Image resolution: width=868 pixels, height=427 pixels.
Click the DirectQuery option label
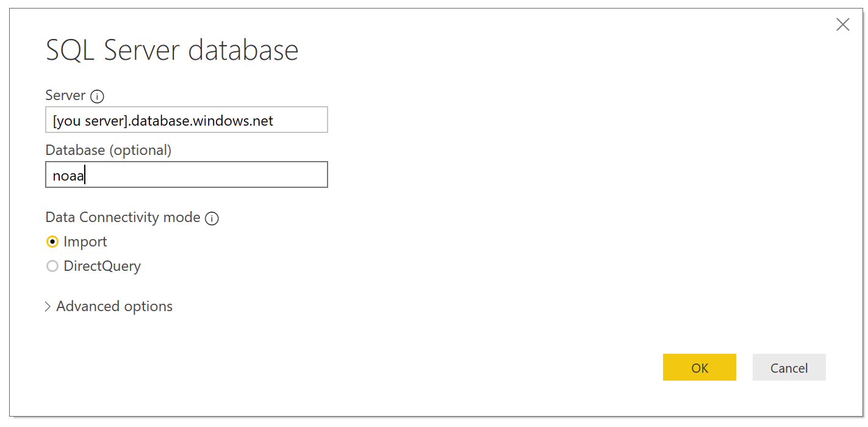pyautogui.click(x=102, y=267)
